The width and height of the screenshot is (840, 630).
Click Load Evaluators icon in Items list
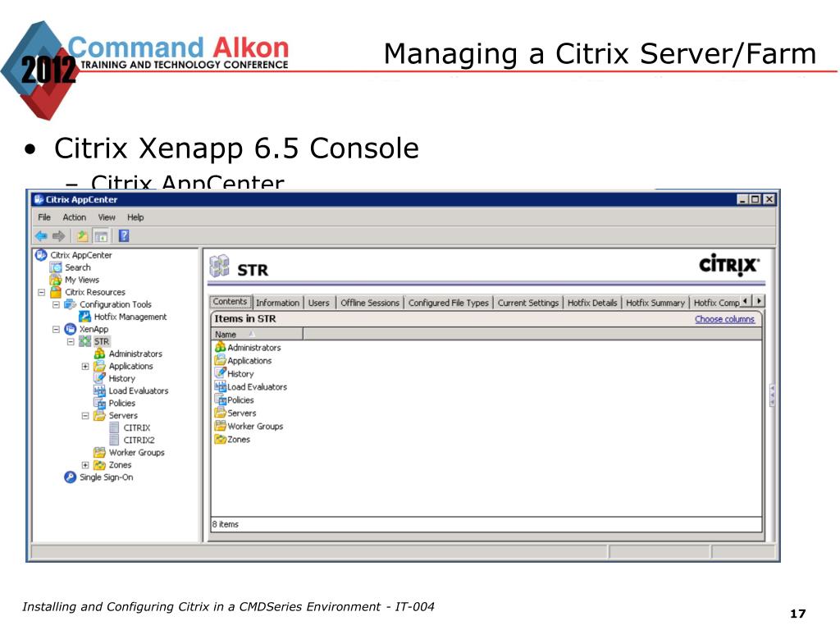pyautogui.click(x=220, y=386)
